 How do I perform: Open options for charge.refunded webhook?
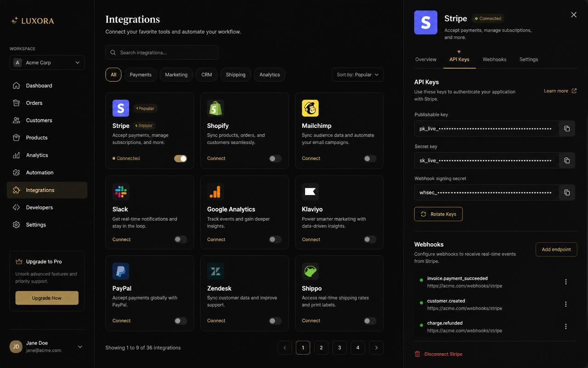pyautogui.click(x=566, y=327)
